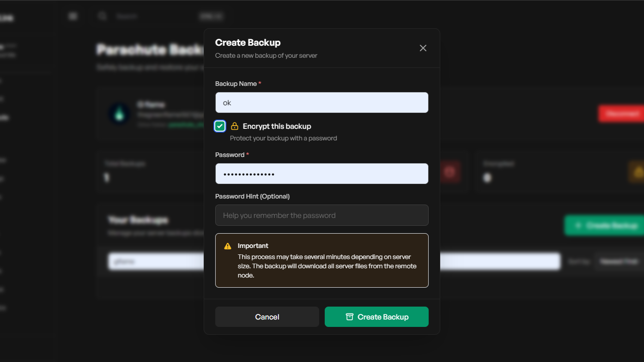Click the blurred sidebar toggle icon in header
The width and height of the screenshot is (644, 362).
pos(73,16)
